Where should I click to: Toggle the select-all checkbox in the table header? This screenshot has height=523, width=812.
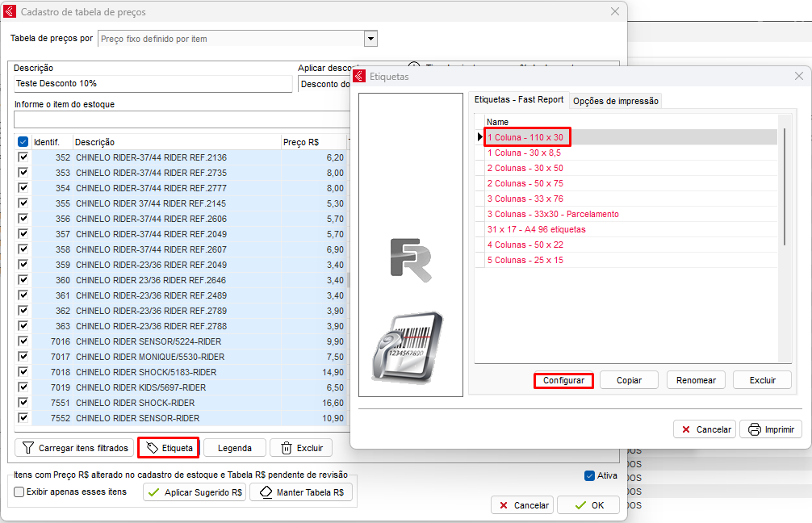click(x=23, y=142)
